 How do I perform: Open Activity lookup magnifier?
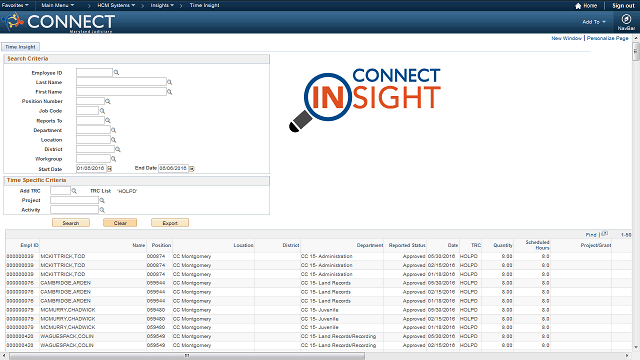[102, 210]
